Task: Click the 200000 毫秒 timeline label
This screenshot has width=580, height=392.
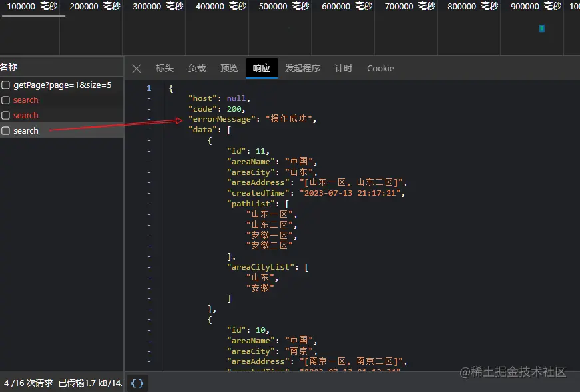Action: click(95, 6)
